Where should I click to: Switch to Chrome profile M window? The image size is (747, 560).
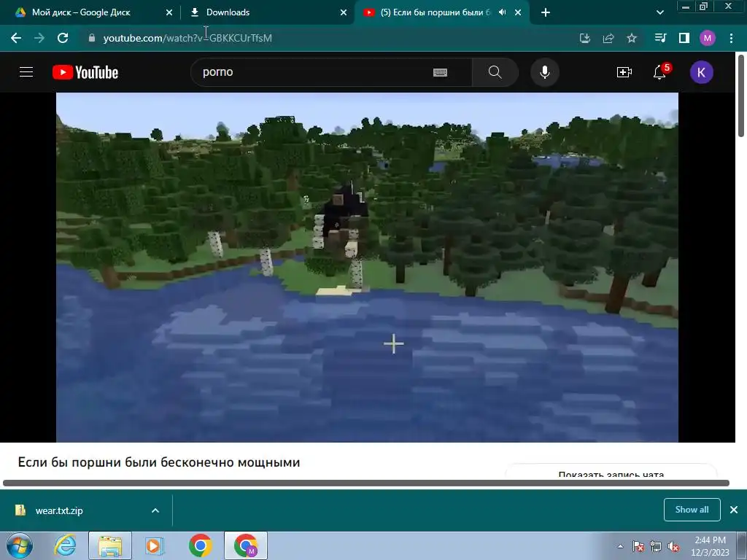pyautogui.click(x=246, y=545)
